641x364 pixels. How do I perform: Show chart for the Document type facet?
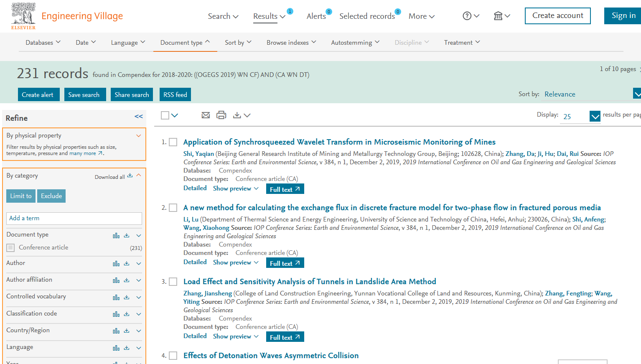click(x=116, y=236)
